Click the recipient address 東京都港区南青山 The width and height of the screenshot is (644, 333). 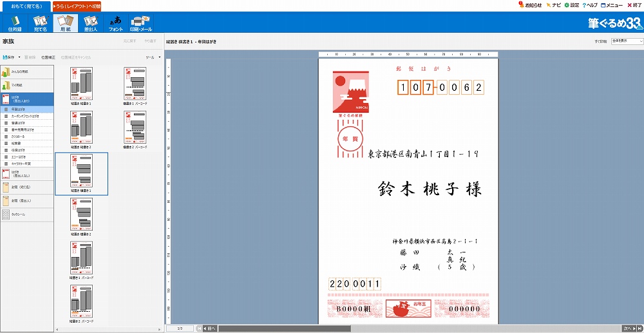[423, 154]
